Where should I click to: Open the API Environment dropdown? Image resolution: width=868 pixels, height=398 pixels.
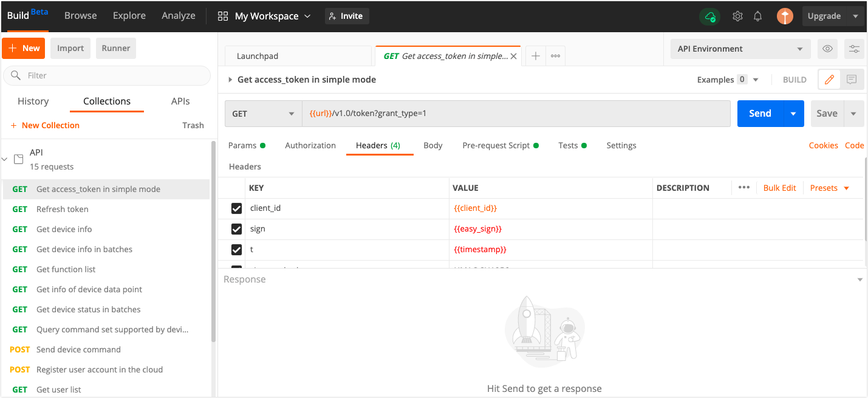point(740,49)
